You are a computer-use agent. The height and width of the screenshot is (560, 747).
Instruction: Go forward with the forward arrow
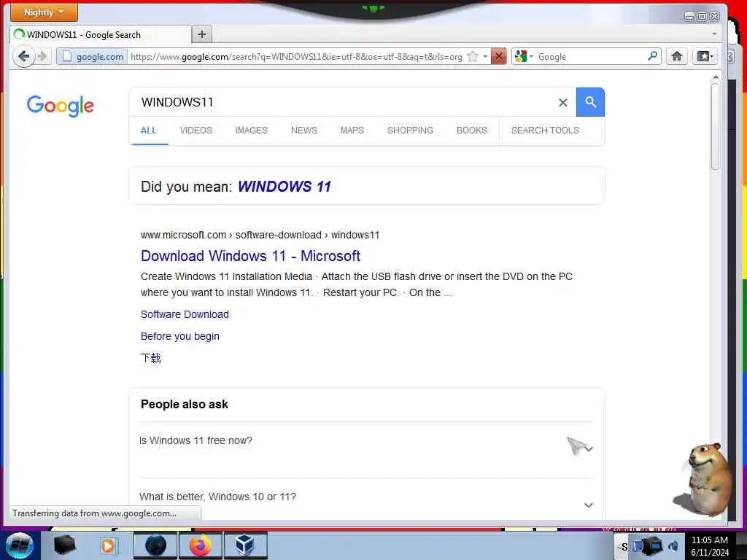[x=42, y=57]
